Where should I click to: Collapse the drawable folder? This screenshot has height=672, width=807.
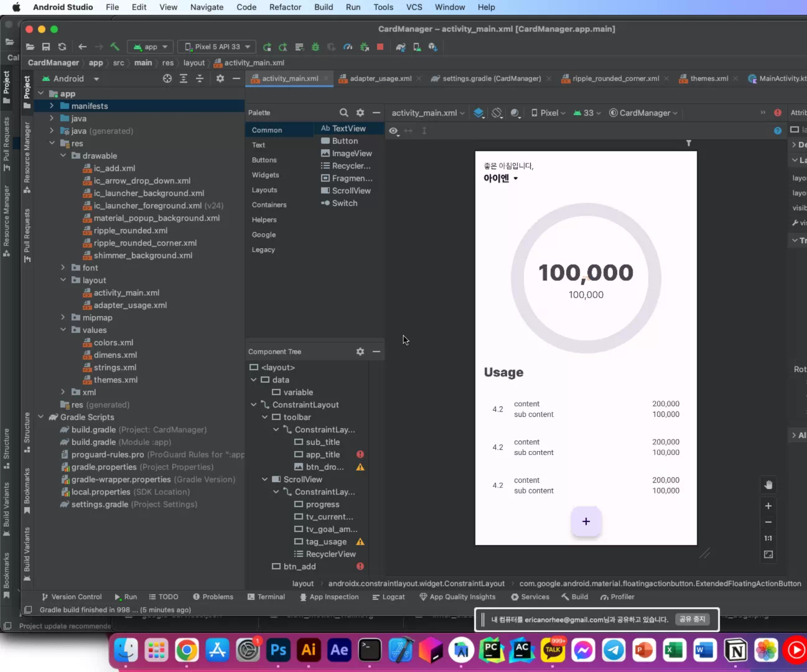tap(63, 156)
